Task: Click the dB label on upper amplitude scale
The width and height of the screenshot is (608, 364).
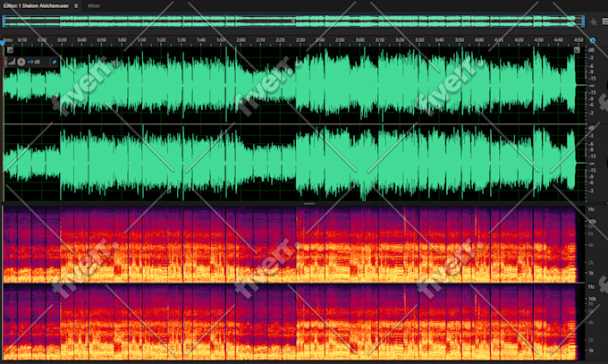Action: pyautogui.click(x=592, y=50)
